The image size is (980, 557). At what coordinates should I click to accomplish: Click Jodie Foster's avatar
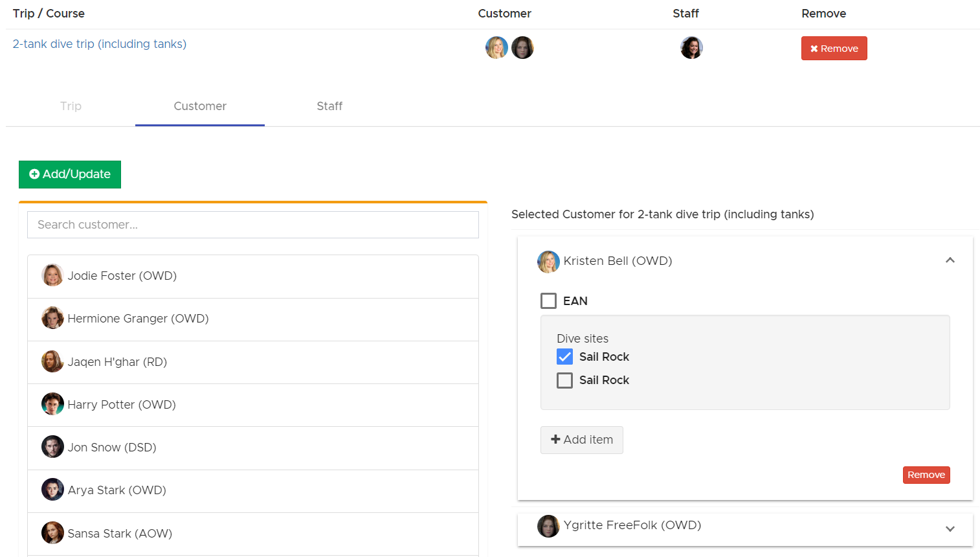tap(52, 275)
